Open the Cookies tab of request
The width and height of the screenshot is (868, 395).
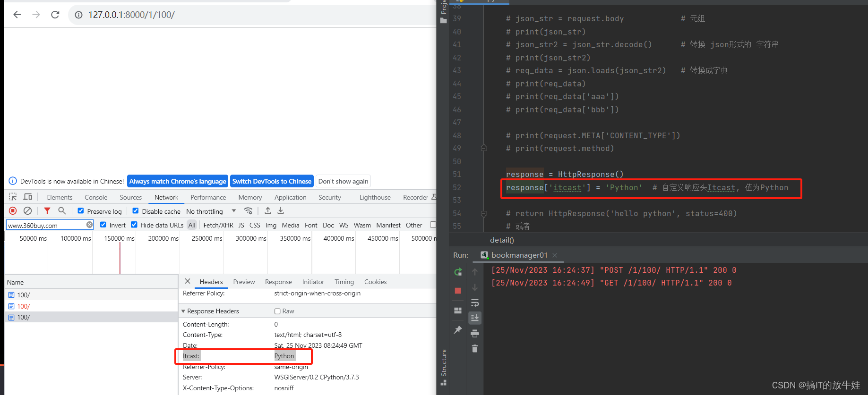coord(375,282)
